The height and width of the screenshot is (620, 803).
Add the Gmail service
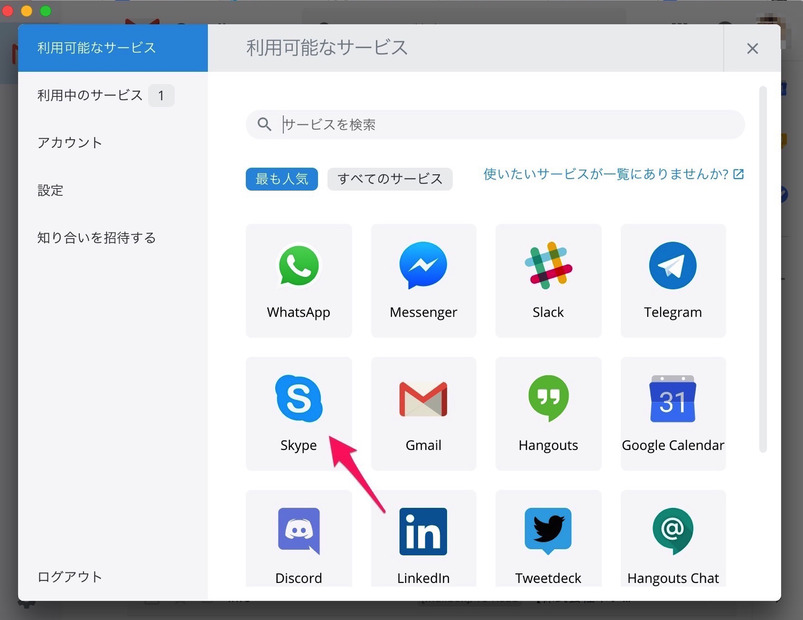pyautogui.click(x=424, y=414)
